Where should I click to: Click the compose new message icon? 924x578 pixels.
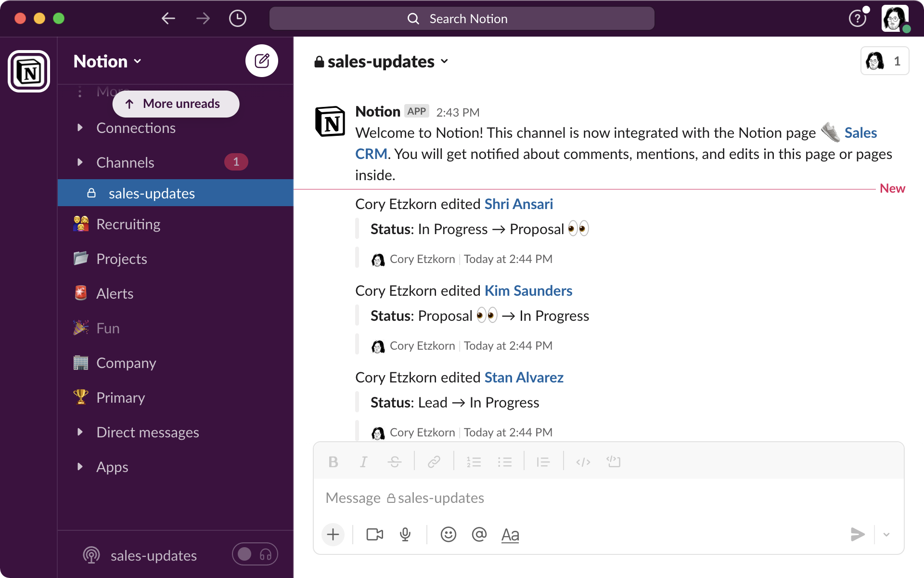[262, 61]
